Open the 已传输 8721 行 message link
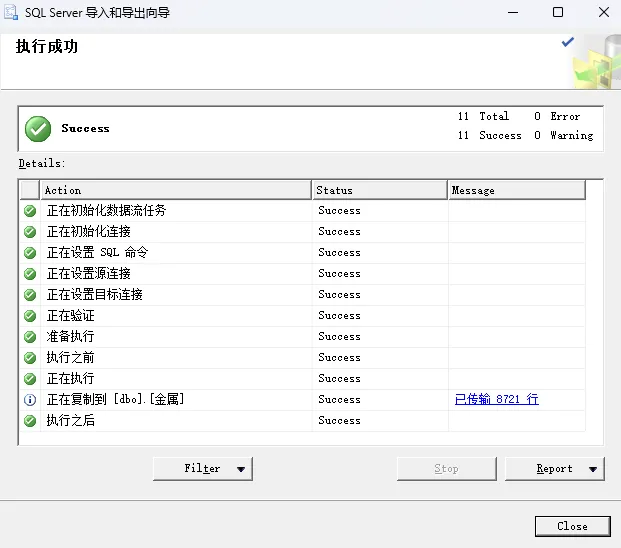621x548 pixels. pos(497,399)
